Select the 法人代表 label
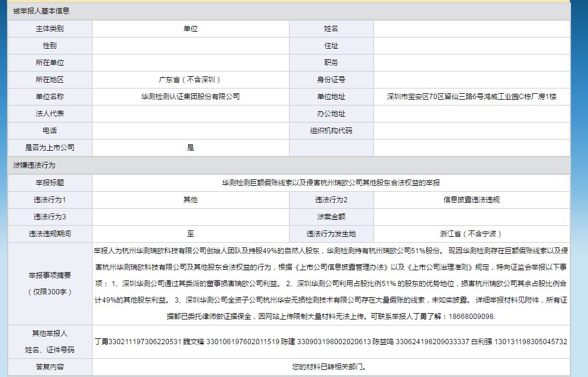 pos(50,113)
